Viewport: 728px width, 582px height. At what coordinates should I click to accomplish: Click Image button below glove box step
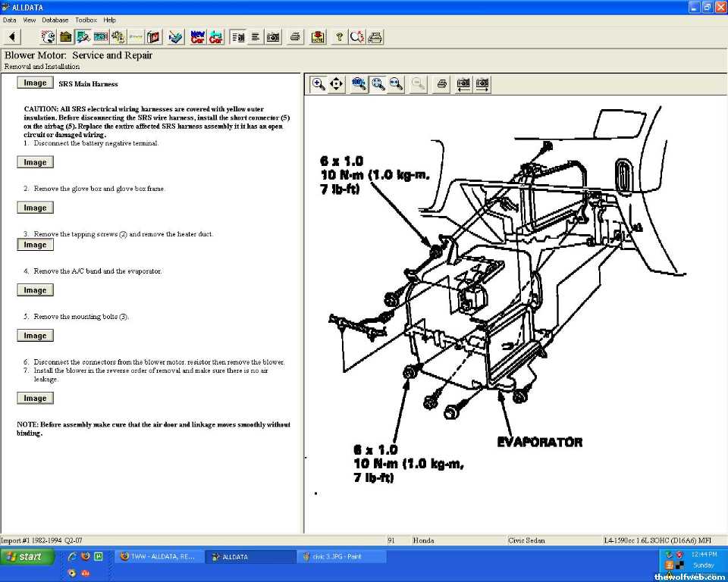(35, 208)
